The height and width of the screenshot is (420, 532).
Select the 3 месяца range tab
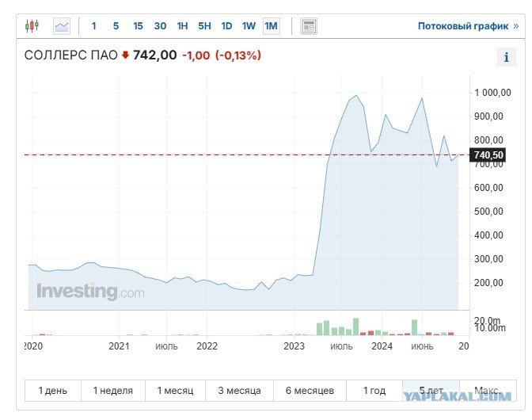tap(239, 391)
